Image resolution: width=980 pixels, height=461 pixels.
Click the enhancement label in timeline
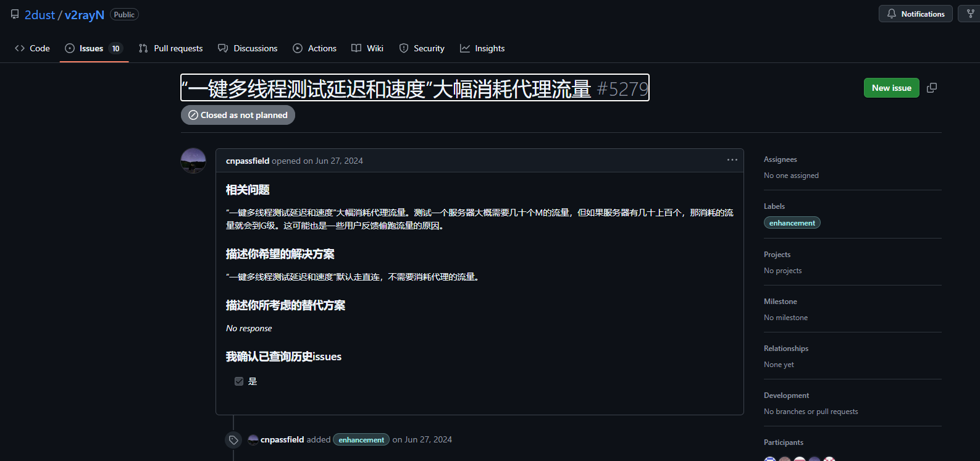[x=361, y=440]
